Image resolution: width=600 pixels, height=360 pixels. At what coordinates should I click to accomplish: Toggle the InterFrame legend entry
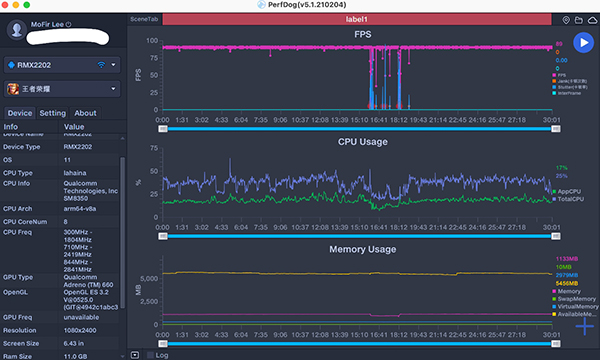567,93
